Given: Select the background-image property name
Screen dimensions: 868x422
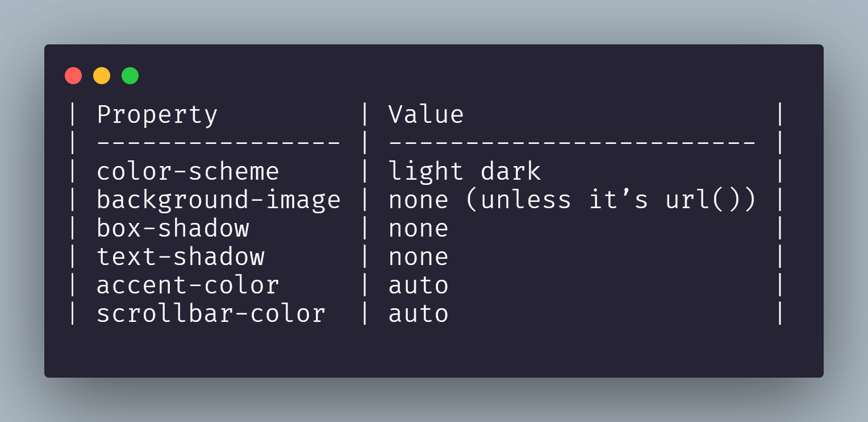Looking at the screenshot, I should tap(219, 200).
